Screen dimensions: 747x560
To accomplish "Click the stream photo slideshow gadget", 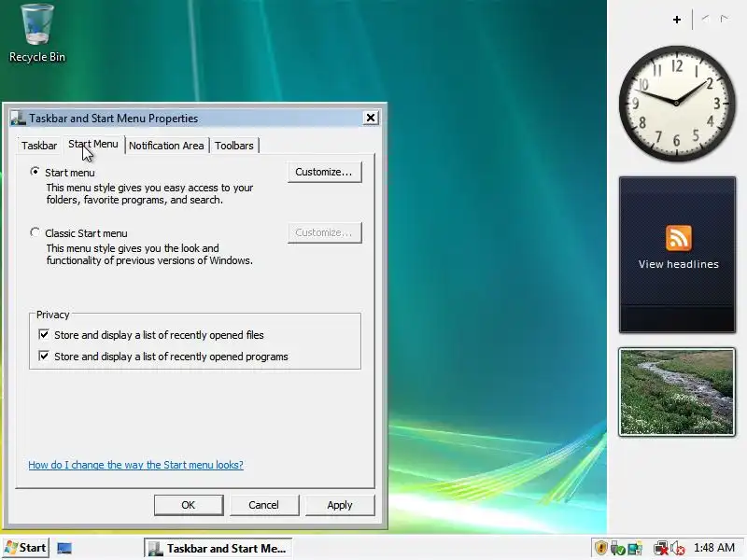I will pyautogui.click(x=677, y=391).
